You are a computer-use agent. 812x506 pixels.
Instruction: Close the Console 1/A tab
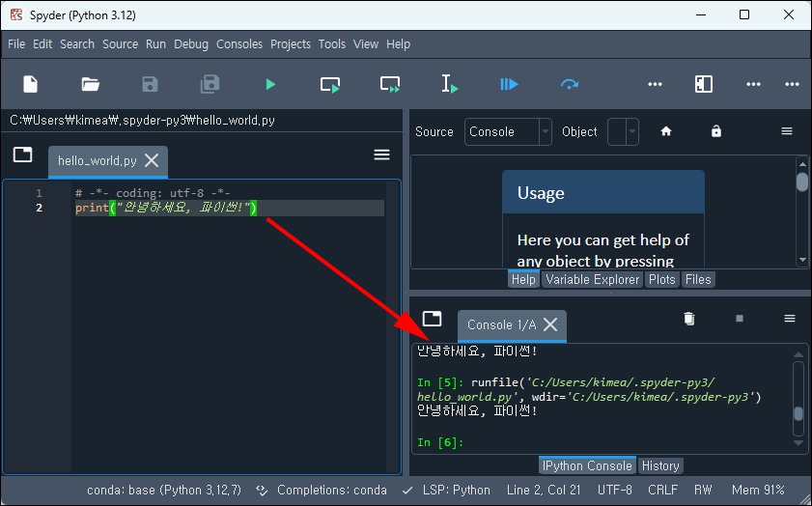click(550, 324)
